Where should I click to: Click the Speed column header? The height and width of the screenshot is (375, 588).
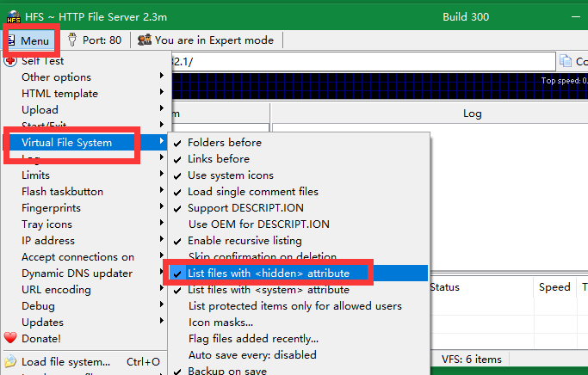click(x=554, y=287)
